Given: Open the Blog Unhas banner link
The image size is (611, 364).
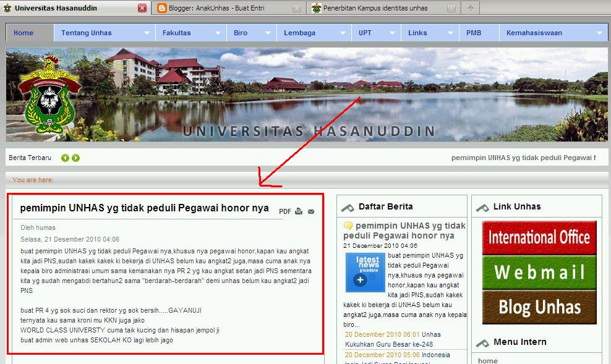Looking at the screenshot, I should [x=539, y=307].
